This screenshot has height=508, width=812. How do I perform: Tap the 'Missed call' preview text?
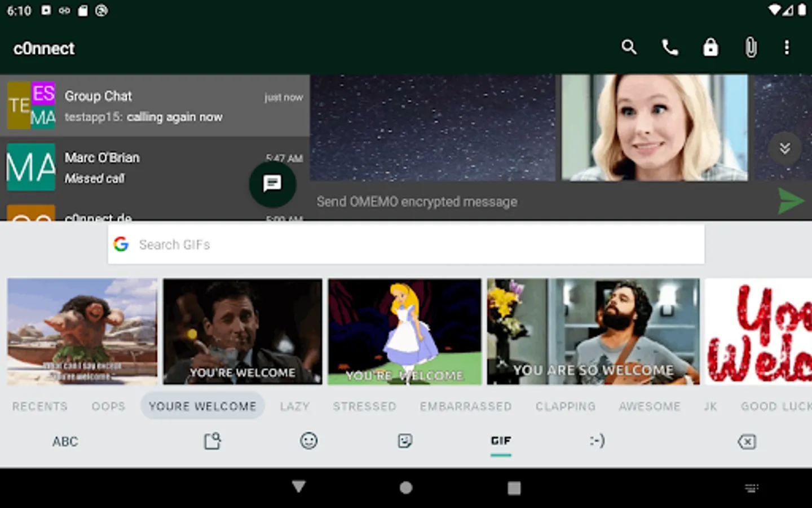click(x=94, y=178)
